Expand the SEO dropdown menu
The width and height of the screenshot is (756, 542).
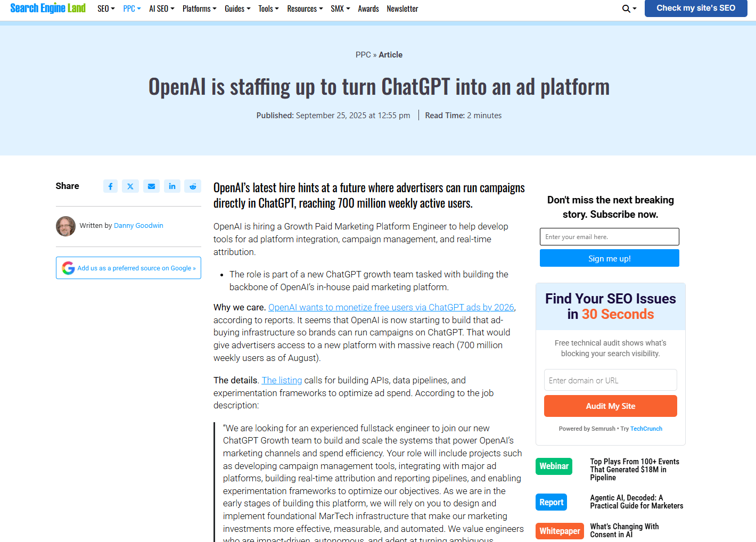(106, 9)
